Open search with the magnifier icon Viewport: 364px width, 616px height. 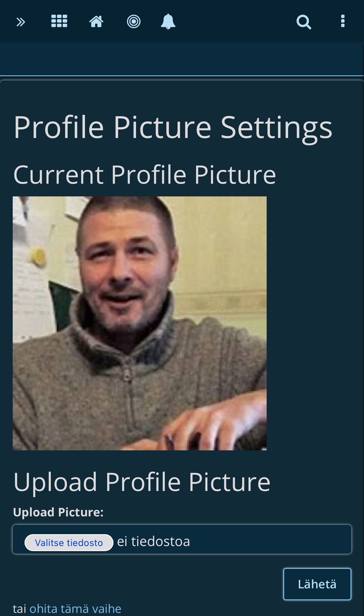(304, 22)
